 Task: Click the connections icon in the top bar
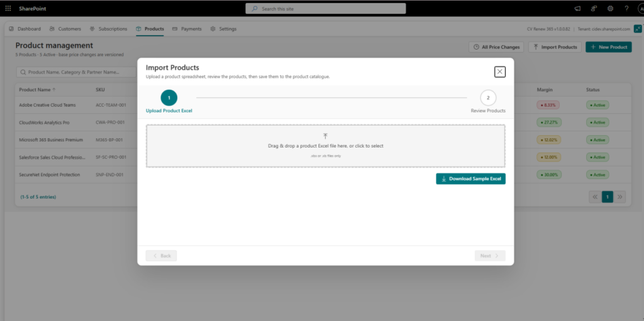[594, 8]
